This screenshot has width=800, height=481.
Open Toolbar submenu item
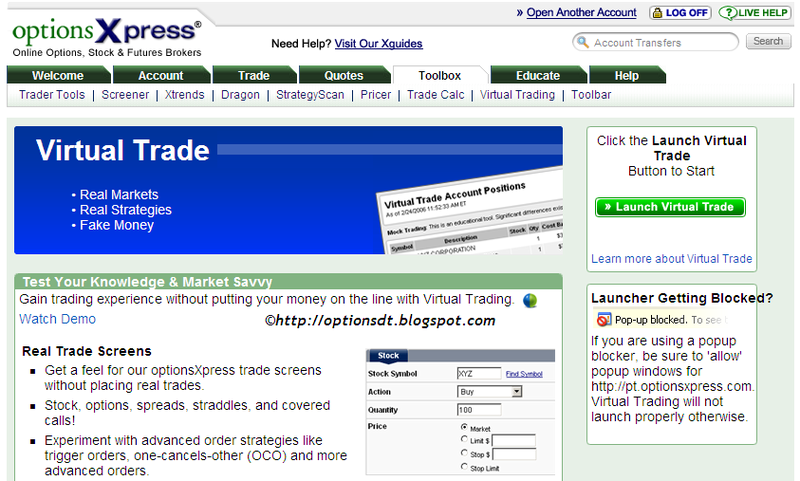coord(591,95)
